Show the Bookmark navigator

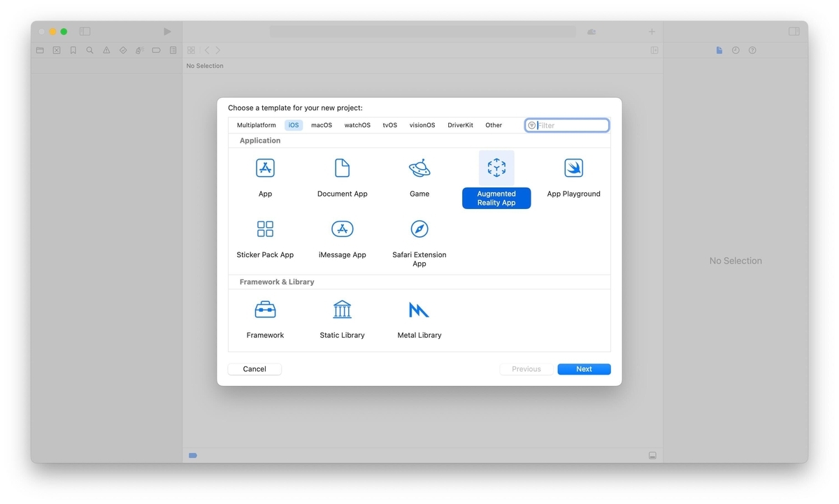point(73,50)
